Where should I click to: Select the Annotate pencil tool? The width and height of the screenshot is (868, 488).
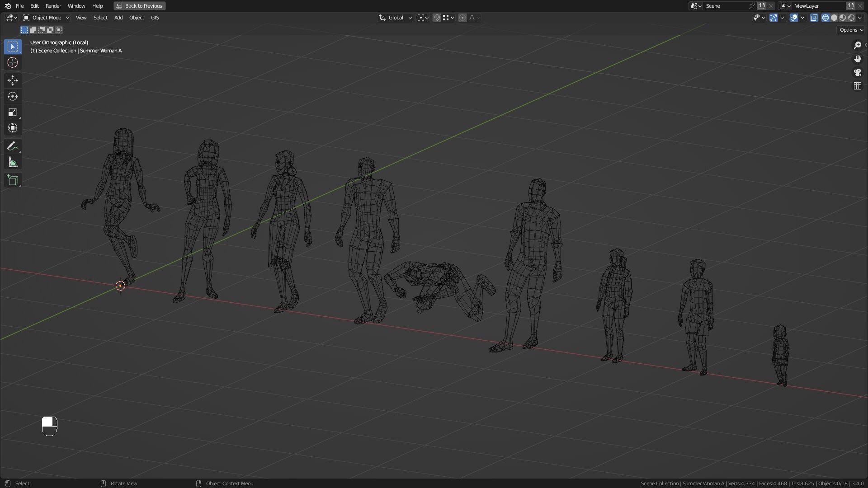(x=13, y=146)
